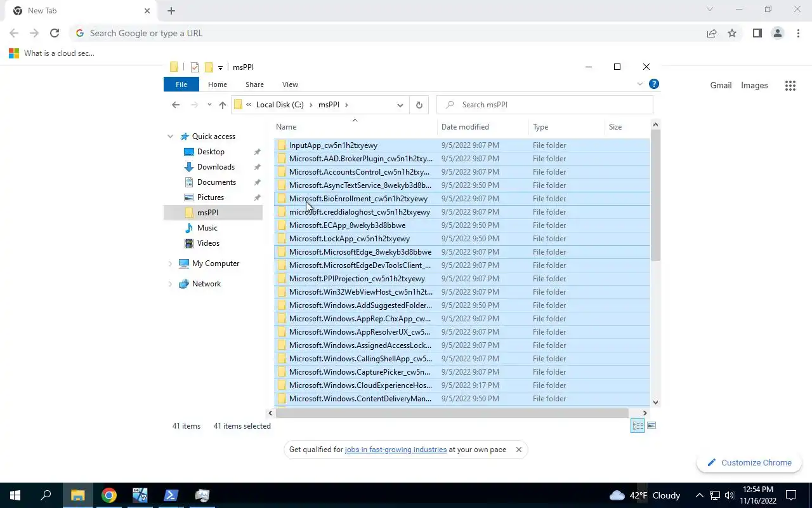Select Documents in the navigation pane
The width and height of the screenshot is (812, 508).
(x=216, y=182)
